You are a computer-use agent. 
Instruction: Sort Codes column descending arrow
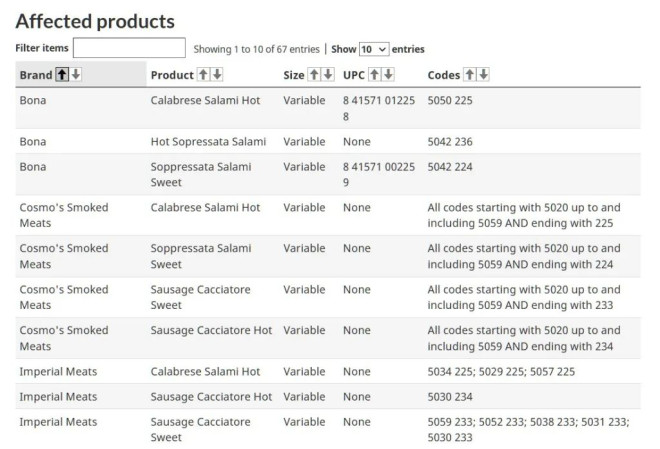point(484,75)
